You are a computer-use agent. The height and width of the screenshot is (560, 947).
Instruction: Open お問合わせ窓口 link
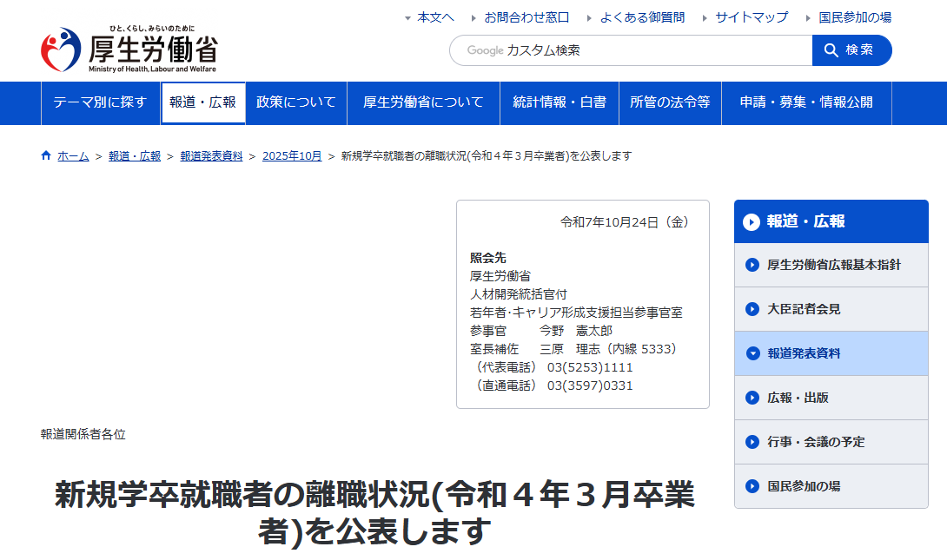click(x=526, y=17)
